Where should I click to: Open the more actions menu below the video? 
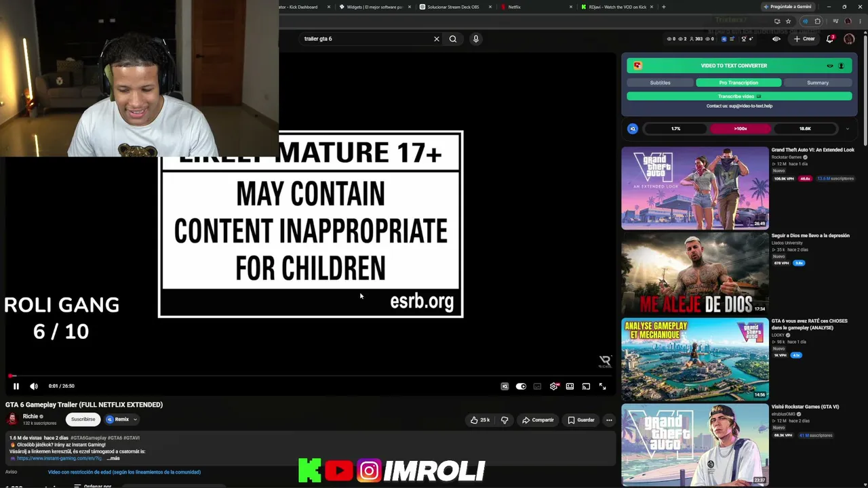point(609,420)
